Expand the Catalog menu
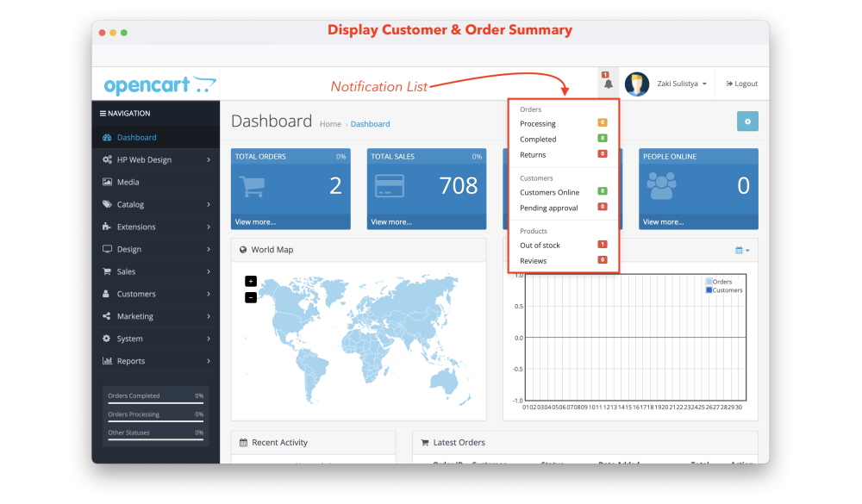The width and height of the screenshot is (862, 504). coord(155,205)
